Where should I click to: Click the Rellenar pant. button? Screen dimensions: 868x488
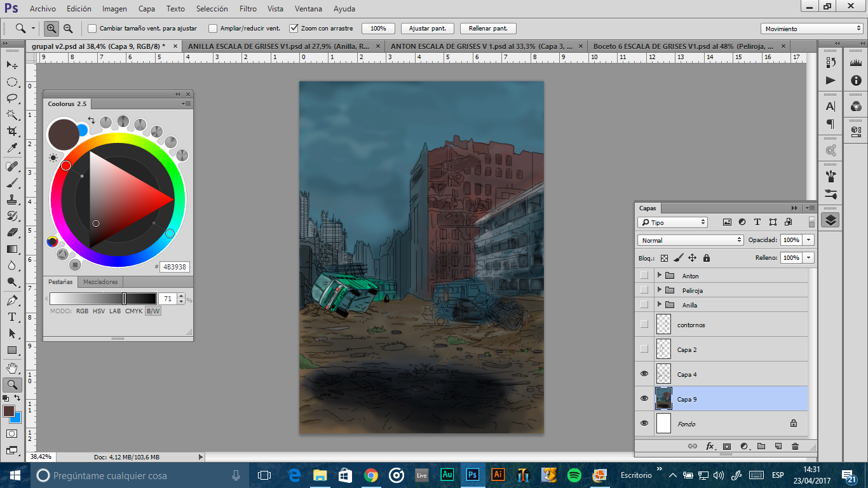[x=488, y=29]
